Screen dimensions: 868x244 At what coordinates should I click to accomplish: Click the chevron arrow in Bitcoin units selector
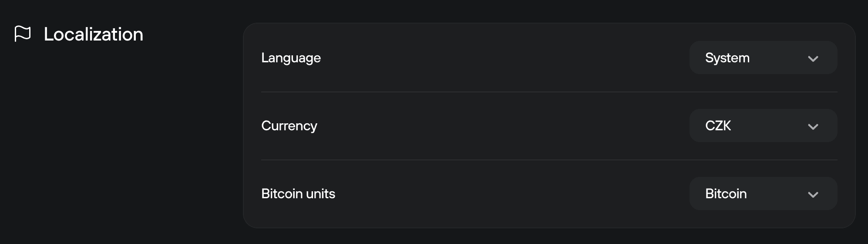tap(813, 195)
